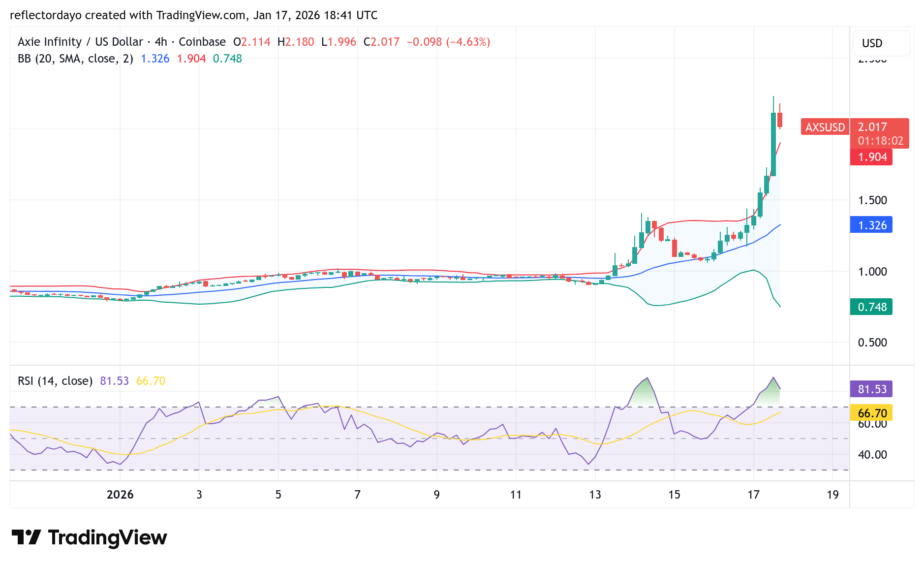Click the date 9 on time axis
924x567 pixels.
point(437,495)
